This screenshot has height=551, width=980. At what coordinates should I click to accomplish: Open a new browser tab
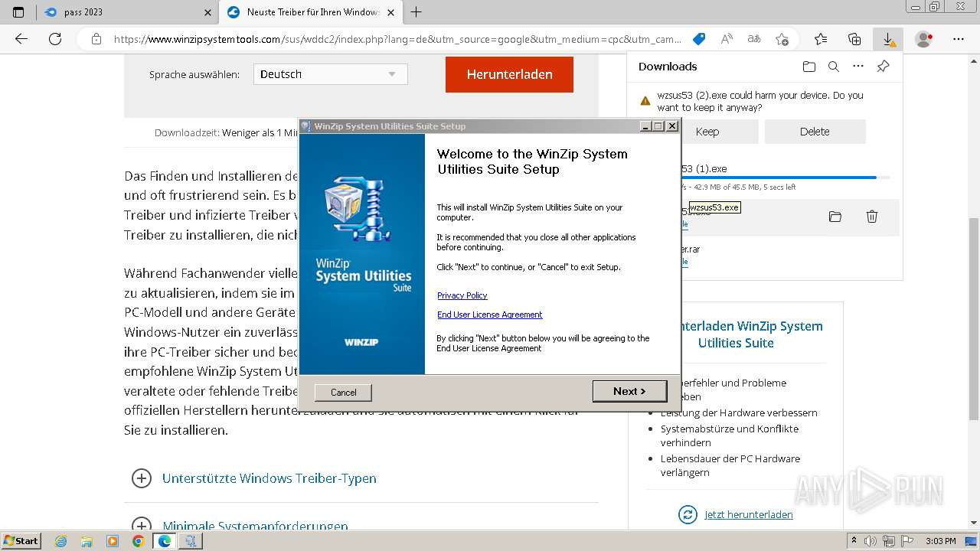416,12
